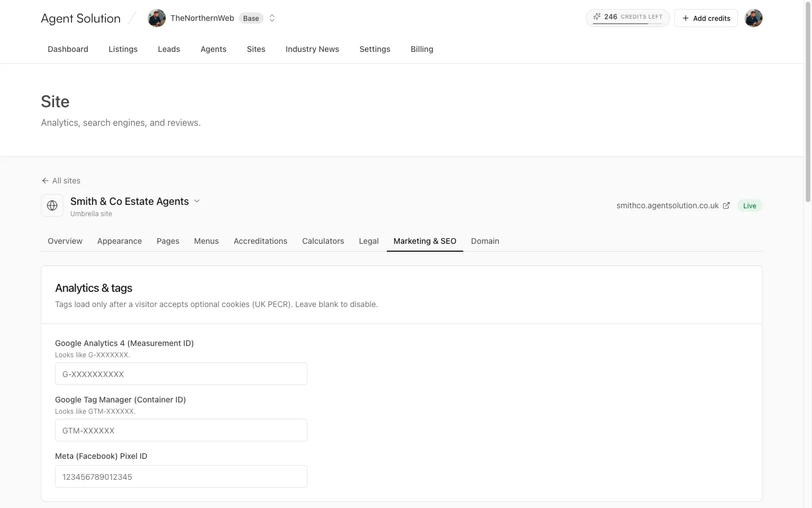Open the Billing page
This screenshot has height=508, width=812.
(x=422, y=49)
